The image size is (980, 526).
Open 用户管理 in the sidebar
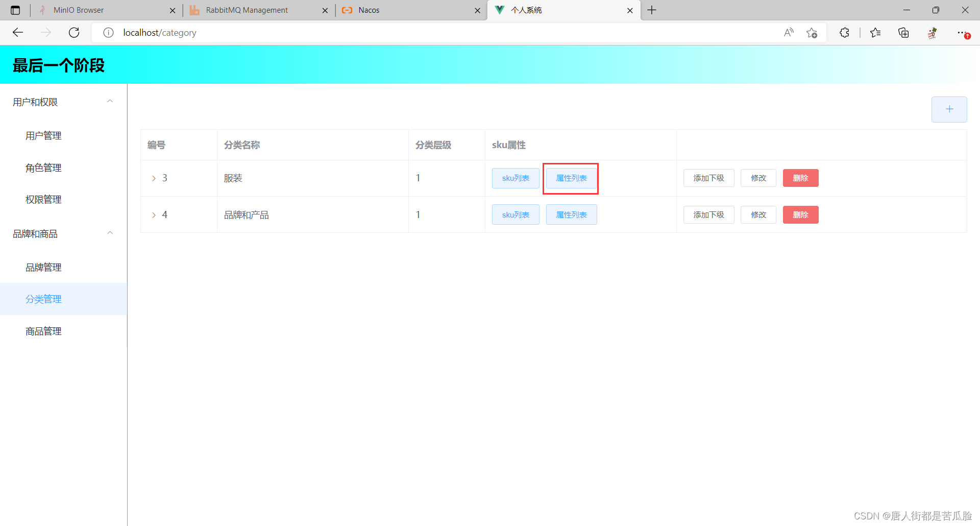click(63, 136)
